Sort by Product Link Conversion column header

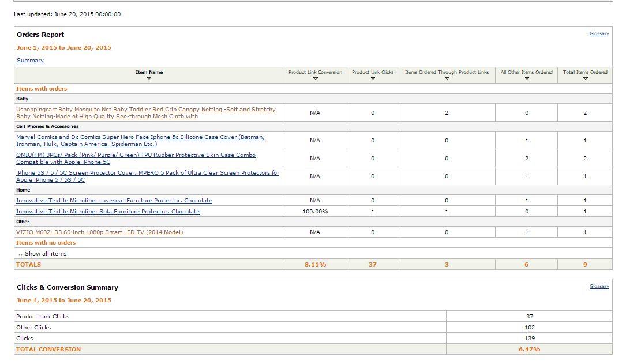(315, 72)
